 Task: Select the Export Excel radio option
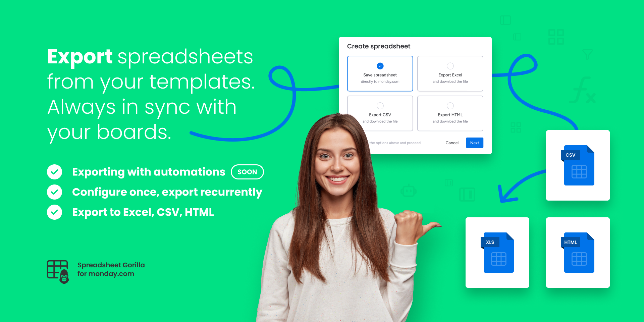[450, 66]
